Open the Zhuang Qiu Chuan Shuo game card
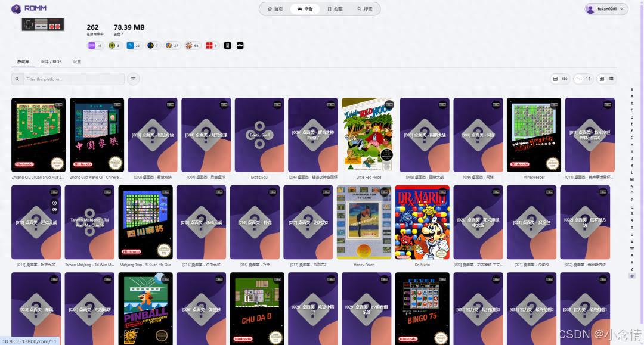The width and height of the screenshot is (644, 345). (x=38, y=135)
